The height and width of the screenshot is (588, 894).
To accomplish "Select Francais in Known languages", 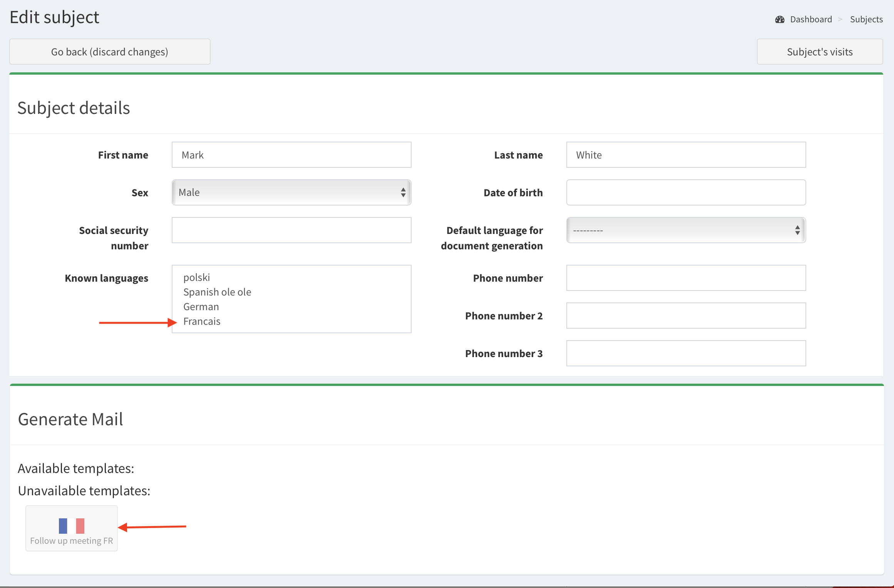I will point(202,321).
